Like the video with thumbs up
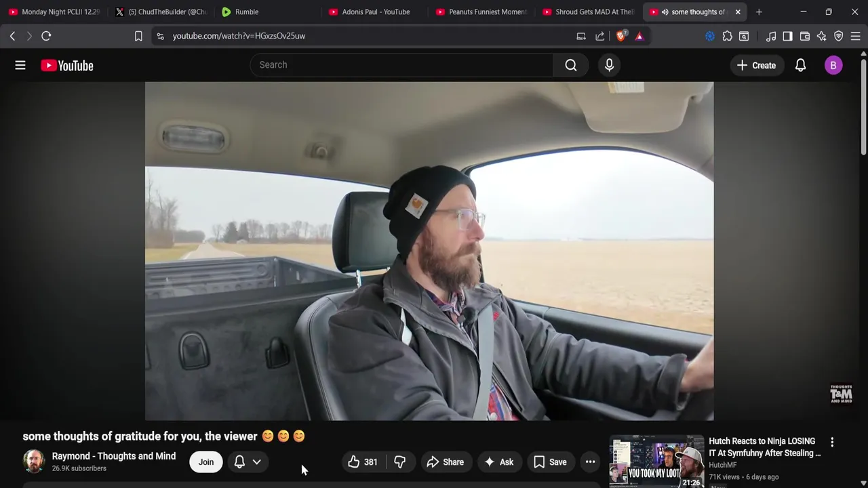The image size is (868, 488). [x=362, y=462]
